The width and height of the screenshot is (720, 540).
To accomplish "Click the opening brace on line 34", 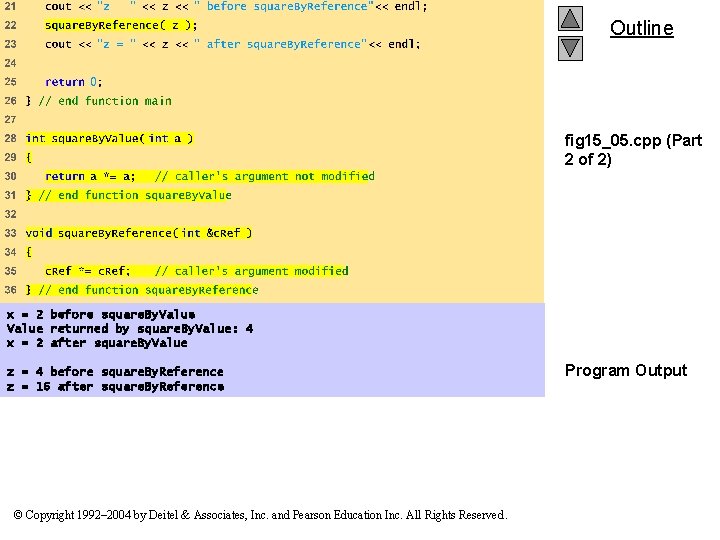I will pos(28,252).
